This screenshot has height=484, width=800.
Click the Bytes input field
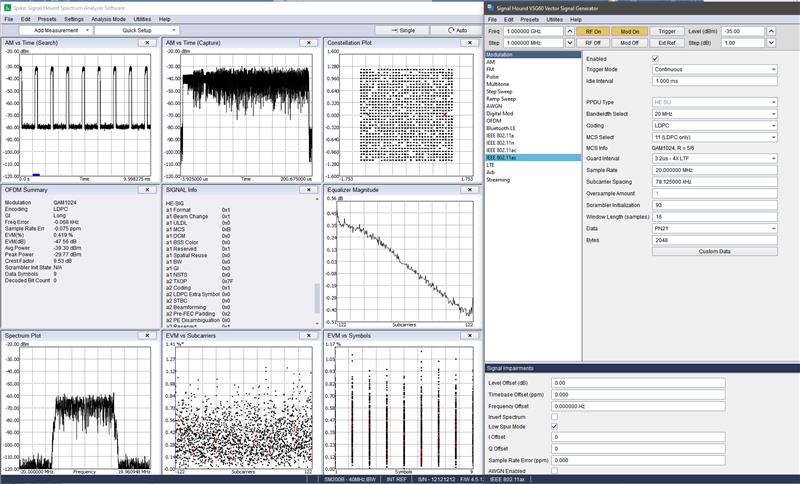(x=715, y=240)
